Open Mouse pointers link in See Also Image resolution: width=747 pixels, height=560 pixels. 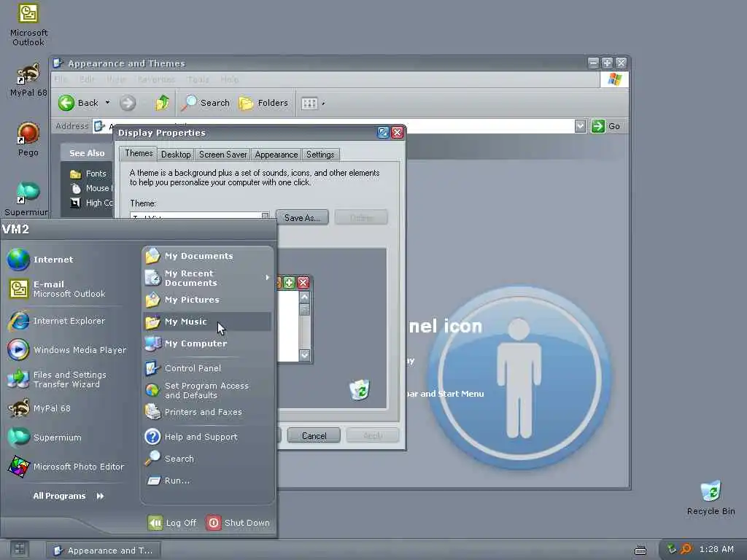pos(91,188)
